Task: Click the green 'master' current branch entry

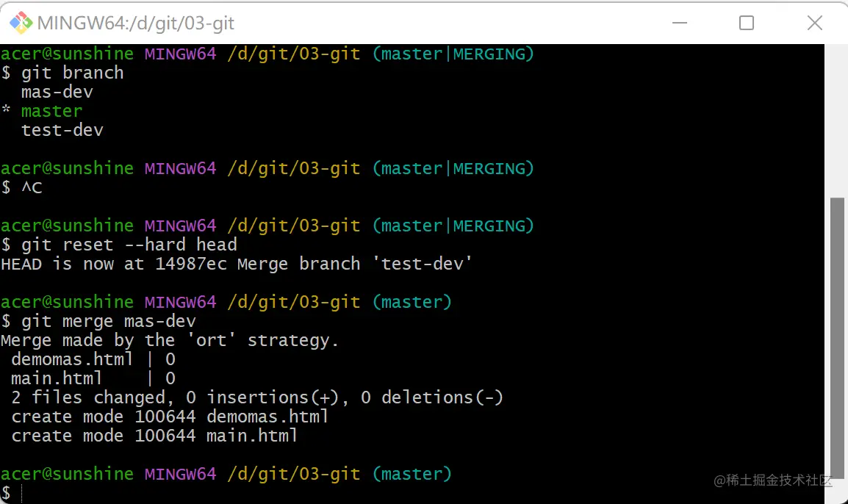Action: pyautogui.click(x=52, y=112)
